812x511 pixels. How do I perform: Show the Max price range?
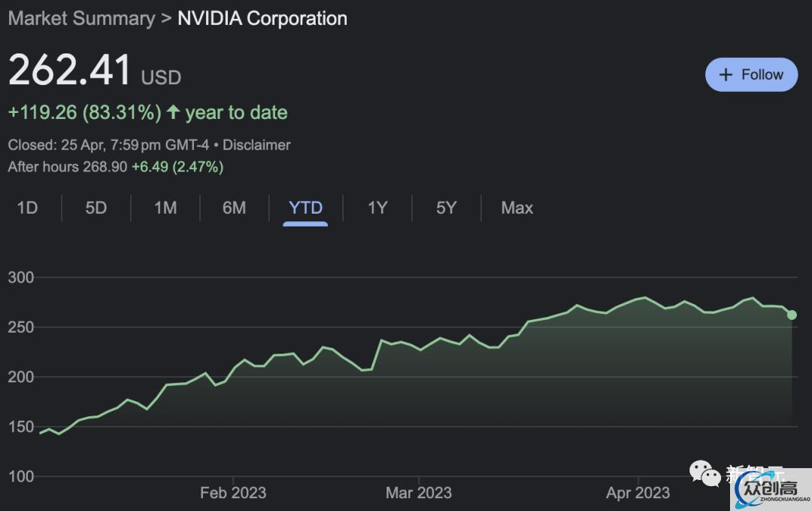tap(517, 208)
